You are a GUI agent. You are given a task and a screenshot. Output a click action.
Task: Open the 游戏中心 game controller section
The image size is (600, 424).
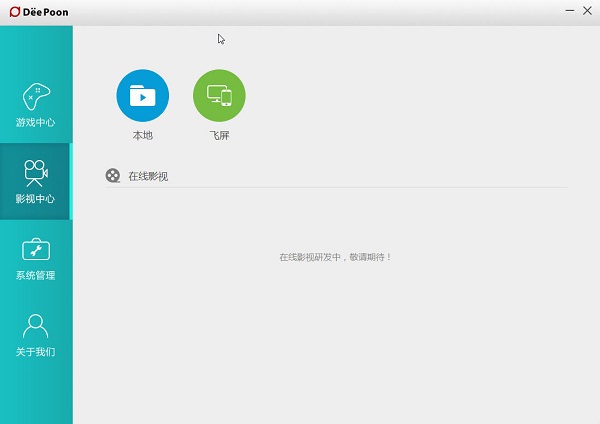pos(36,105)
